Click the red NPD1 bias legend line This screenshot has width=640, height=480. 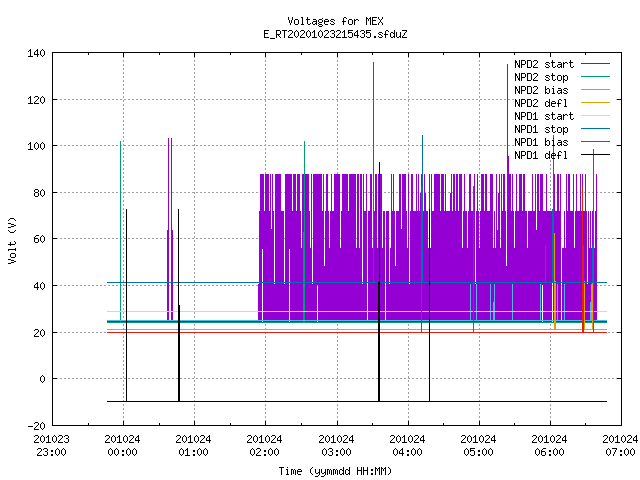(595, 142)
